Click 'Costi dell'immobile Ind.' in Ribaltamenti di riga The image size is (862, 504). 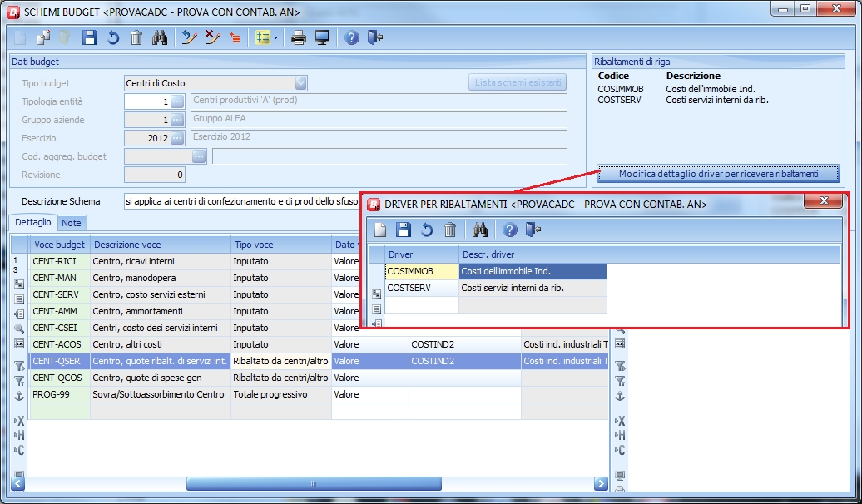pyautogui.click(x=711, y=89)
